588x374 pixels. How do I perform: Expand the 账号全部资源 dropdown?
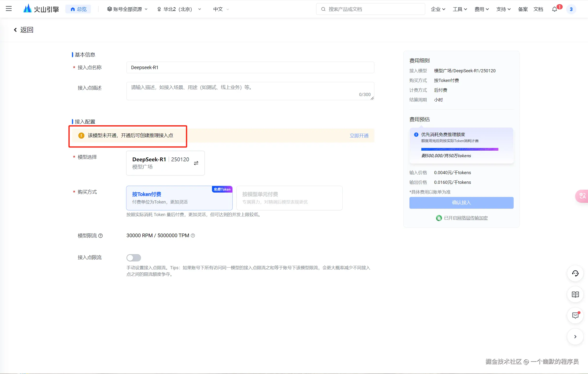tap(127, 9)
